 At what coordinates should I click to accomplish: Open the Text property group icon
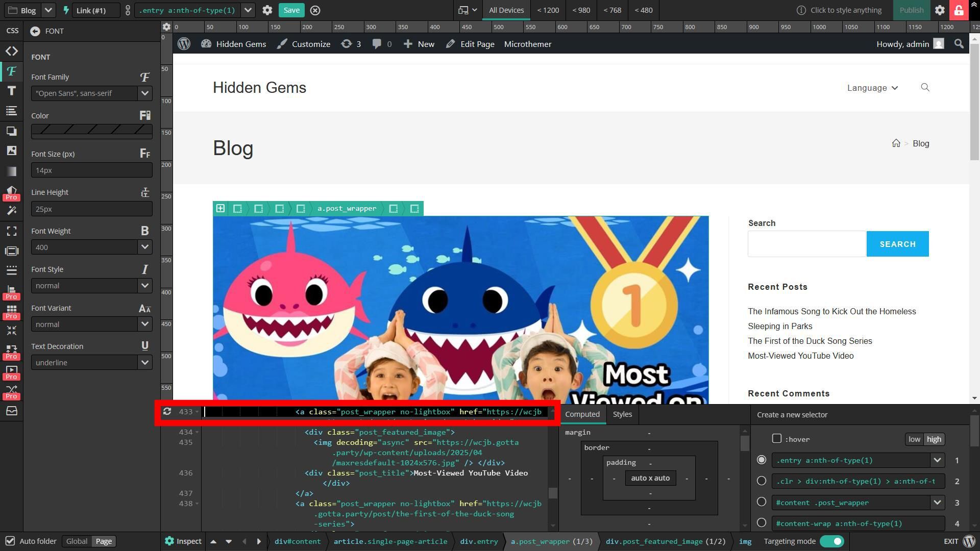point(11,91)
